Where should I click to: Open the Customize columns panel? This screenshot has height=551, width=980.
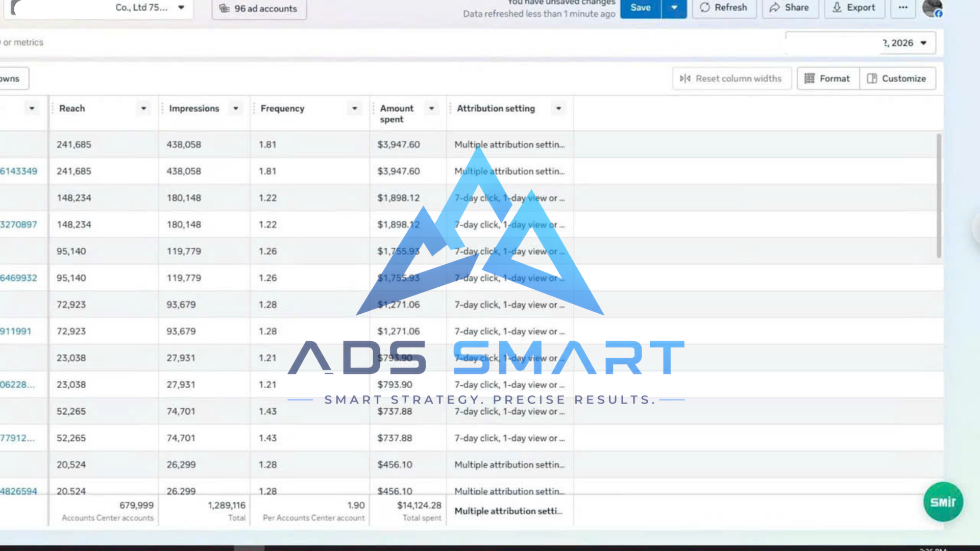897,79
